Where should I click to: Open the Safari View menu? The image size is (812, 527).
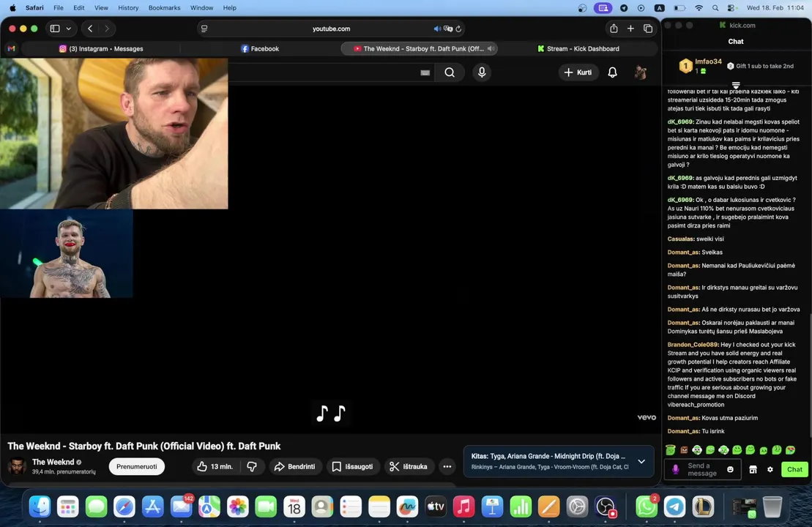[x=101, y=8]
